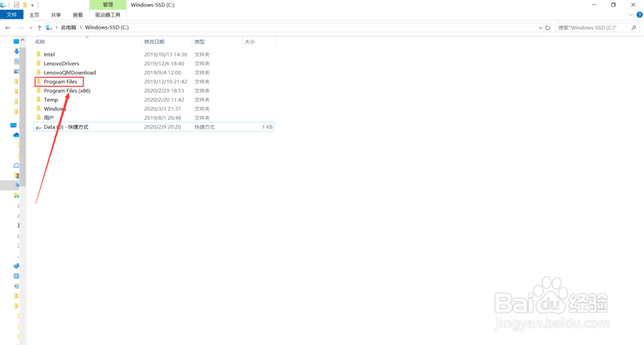Switch to the 共享 ribbon tab
Screen dimensions: 644x345
pos(56,15)
